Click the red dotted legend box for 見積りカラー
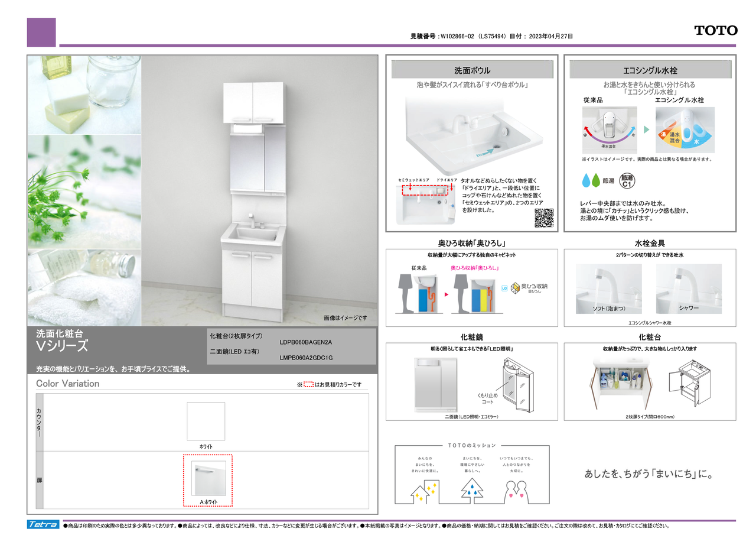 (308, 384)
